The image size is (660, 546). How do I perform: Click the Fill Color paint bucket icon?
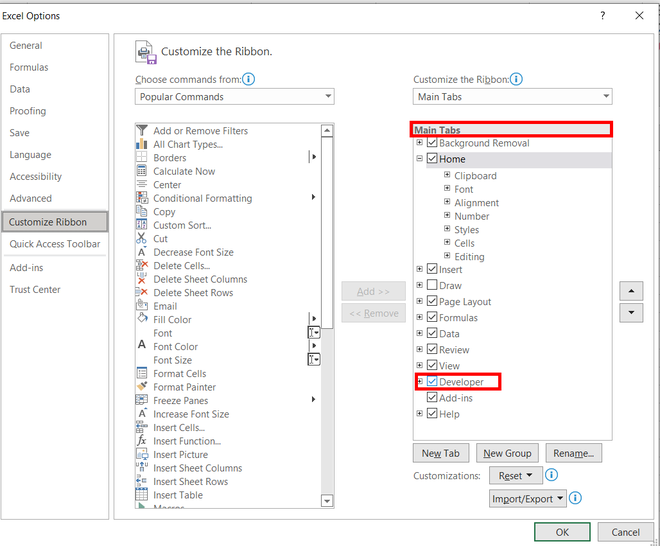pos(142,318)
